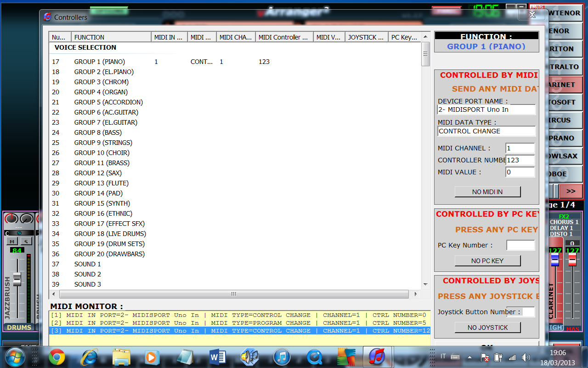This screenshot has height=368, width=588.
Task: Go to next voice page with >> button
Action: point(571,191)
